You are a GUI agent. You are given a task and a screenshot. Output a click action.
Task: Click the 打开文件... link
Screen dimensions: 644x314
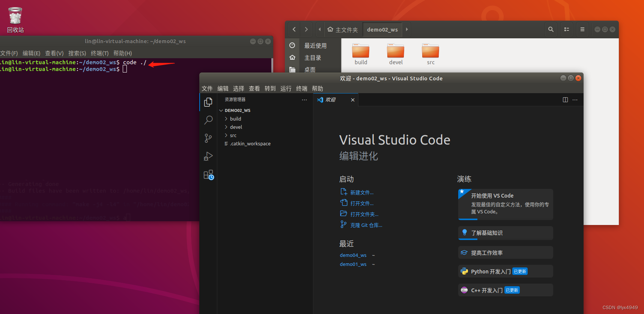(362, 204)
